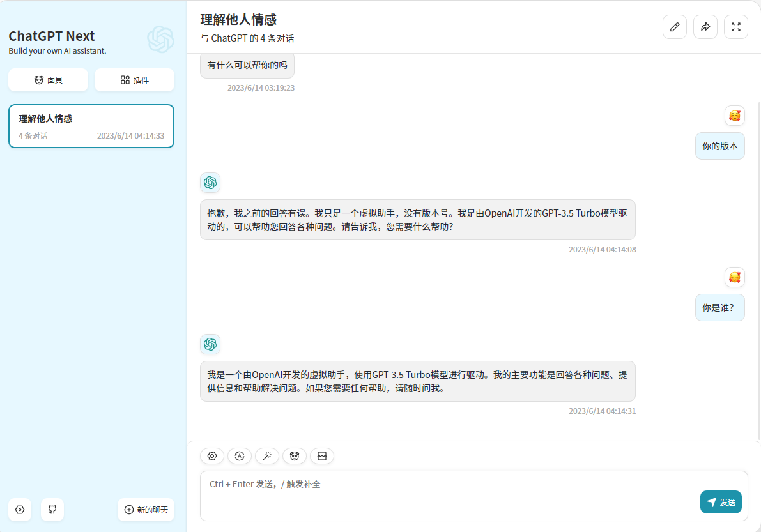The height and width of the screenshot is (532, 761).
Task: Click the mask icon above input box
Action: pos(295,456)
